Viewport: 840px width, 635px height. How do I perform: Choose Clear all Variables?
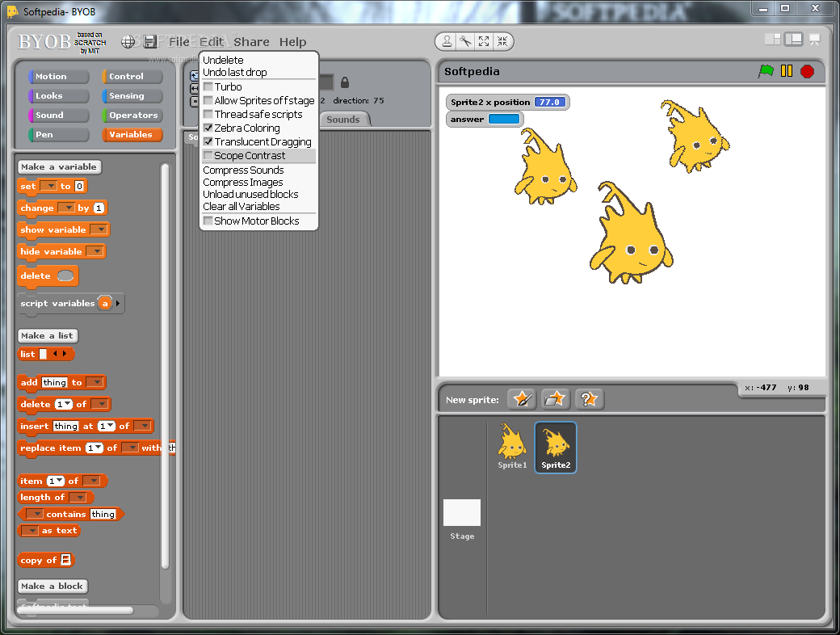tap(241, 206)
